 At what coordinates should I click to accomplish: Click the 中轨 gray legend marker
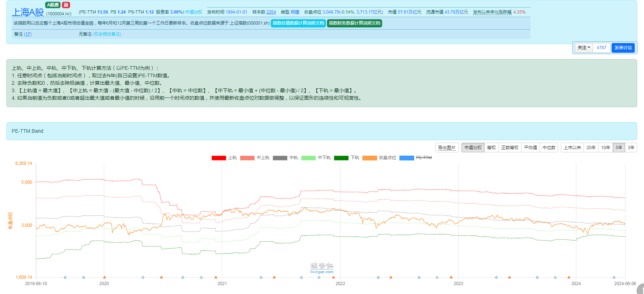(x=280, y=158)
